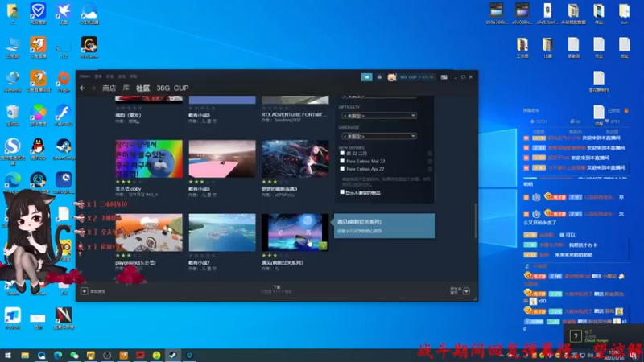
Task: Check New Entries Apr 22 filter
Action: tap(342, 169)
